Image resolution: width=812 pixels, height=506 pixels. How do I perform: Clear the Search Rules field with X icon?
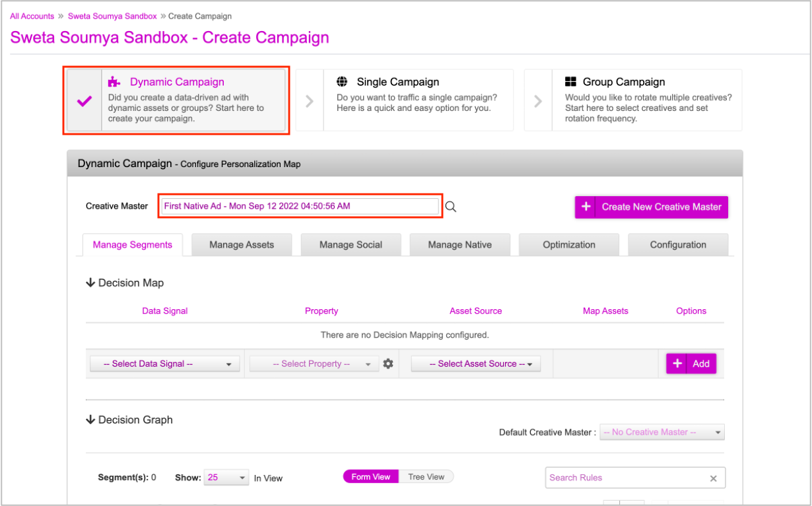point(713,478)
